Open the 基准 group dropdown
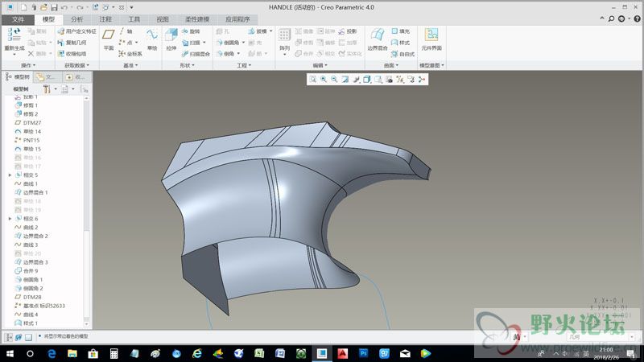Viewport: 644px width, 362px height. pos(130,65)
